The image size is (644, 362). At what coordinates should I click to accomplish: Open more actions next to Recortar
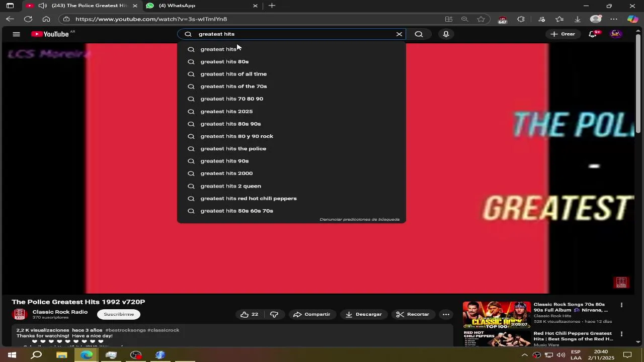pyautogui.click(x=446, y=314)
